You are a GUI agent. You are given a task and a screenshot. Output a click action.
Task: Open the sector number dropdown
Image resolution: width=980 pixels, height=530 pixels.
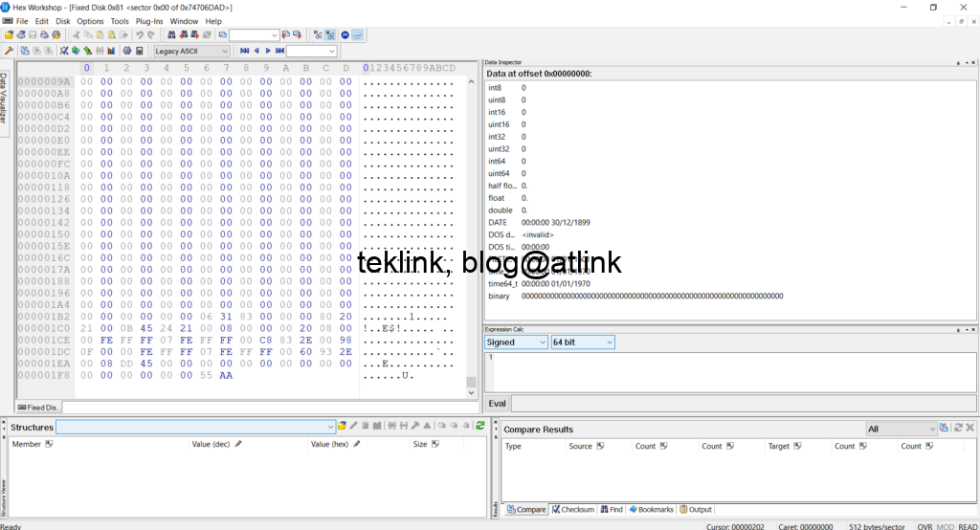pyautogui.click(x=331, y=52)
